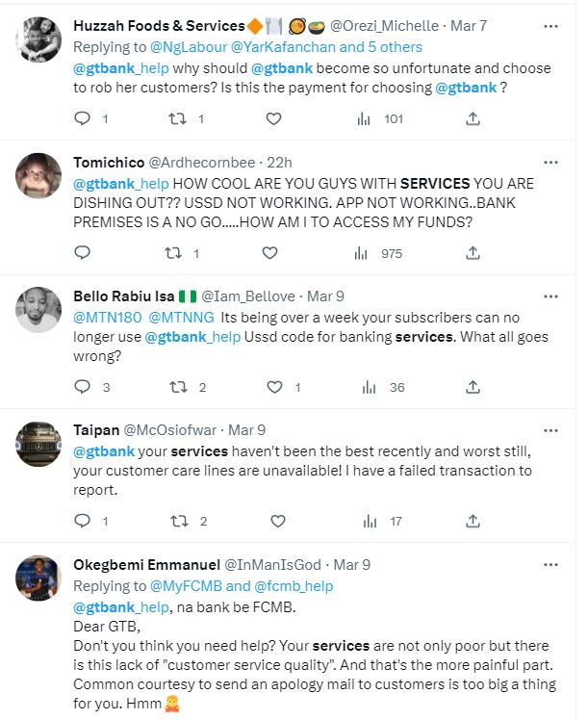The height and width of the screenshot is (720, 588).
Task: Like Bello Rabiu Isa's tweet with heart
Action: click(274, 387)
